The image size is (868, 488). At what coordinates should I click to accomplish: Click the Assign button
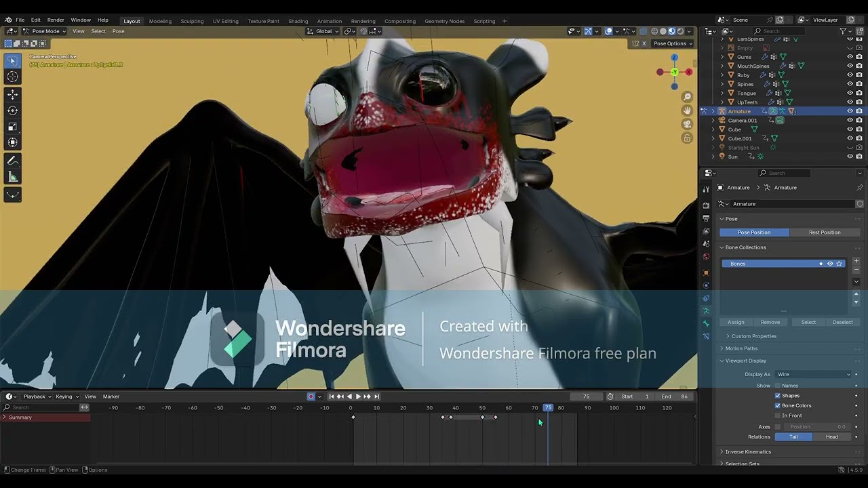pos(736,322)
